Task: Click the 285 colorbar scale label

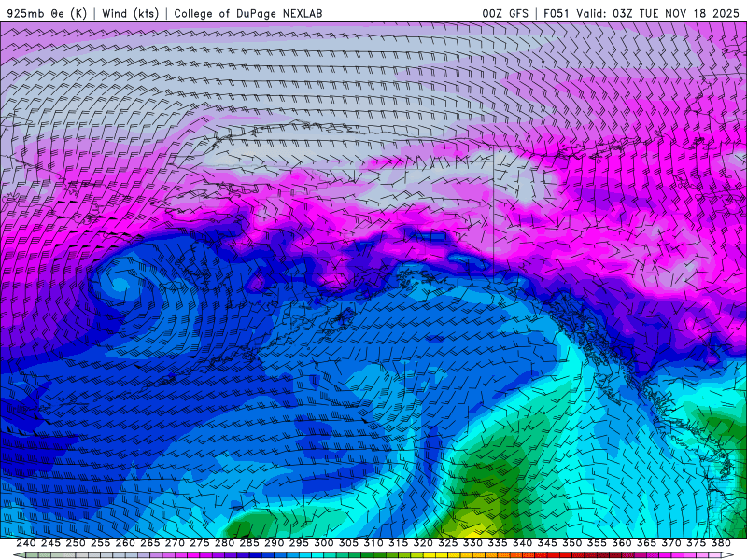Action: click(x=249, y=543)
